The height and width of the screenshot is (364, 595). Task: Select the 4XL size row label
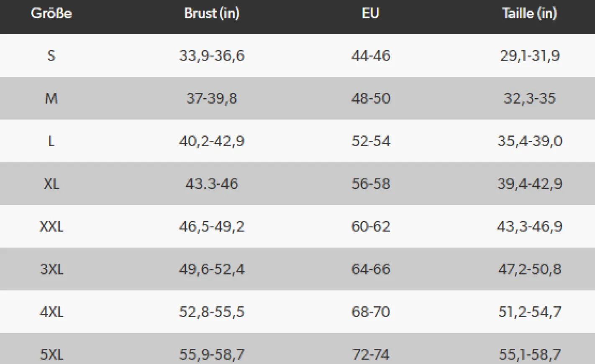click(51, 312)
